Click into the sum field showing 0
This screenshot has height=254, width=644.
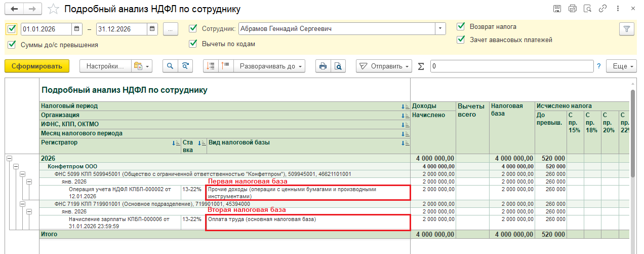(x=511, y=66)
